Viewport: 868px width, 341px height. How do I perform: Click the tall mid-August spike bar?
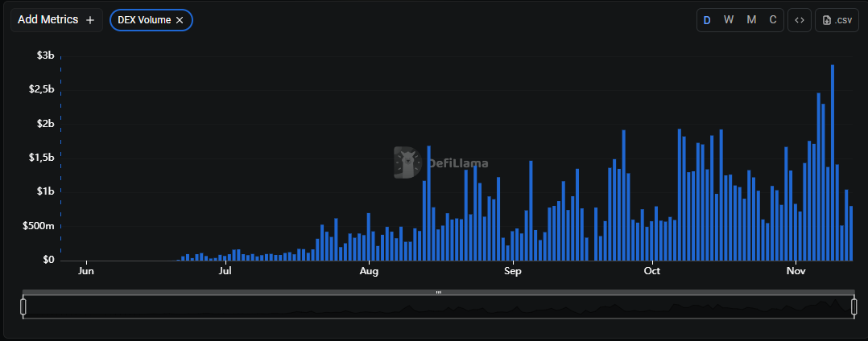click(428, 205)
